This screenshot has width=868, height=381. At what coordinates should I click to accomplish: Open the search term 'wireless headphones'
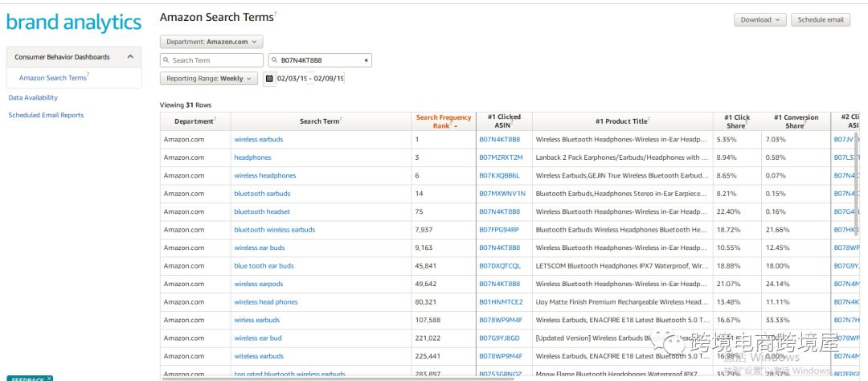(x=265, y=175)
